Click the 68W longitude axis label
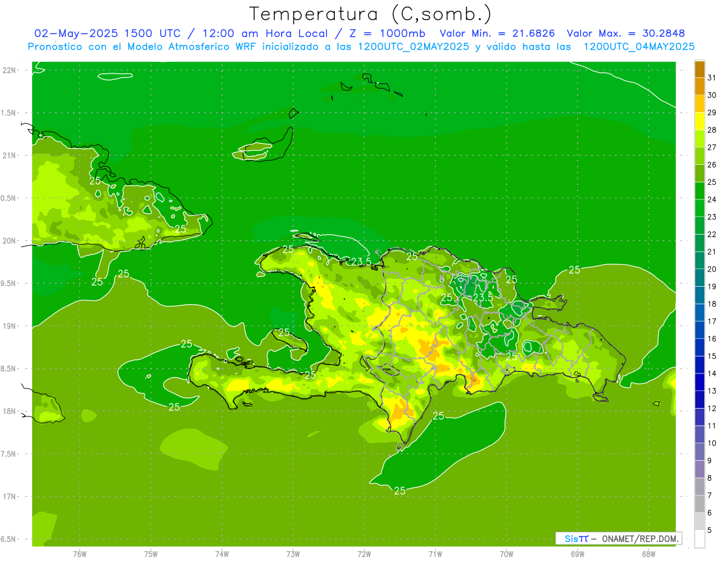The width and height of the screenshot is (728, 562). click(x=649, y=554)
